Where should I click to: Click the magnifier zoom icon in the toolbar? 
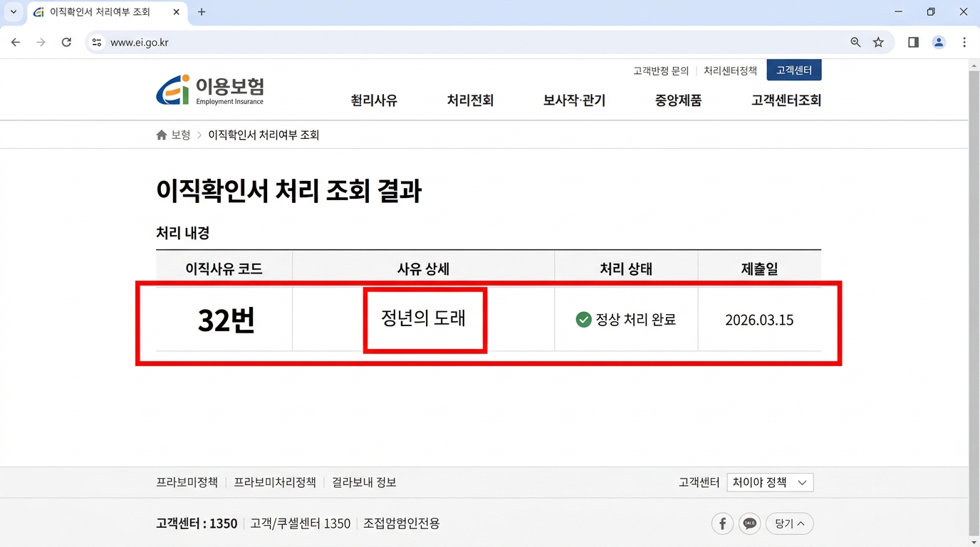pos(855,42)
